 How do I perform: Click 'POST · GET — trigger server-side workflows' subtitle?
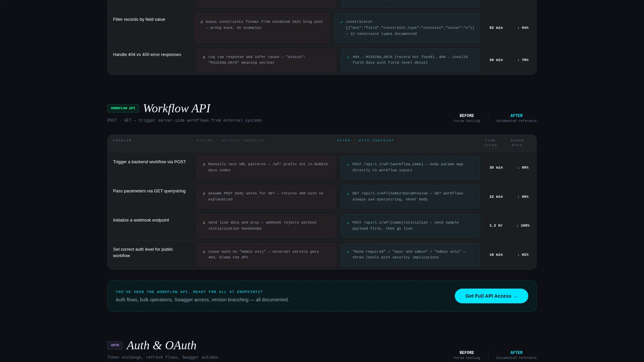coord(184,121)
